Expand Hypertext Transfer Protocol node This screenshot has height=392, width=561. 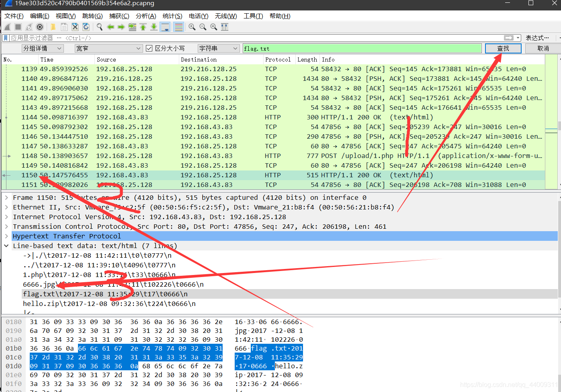tap(7, 236)
